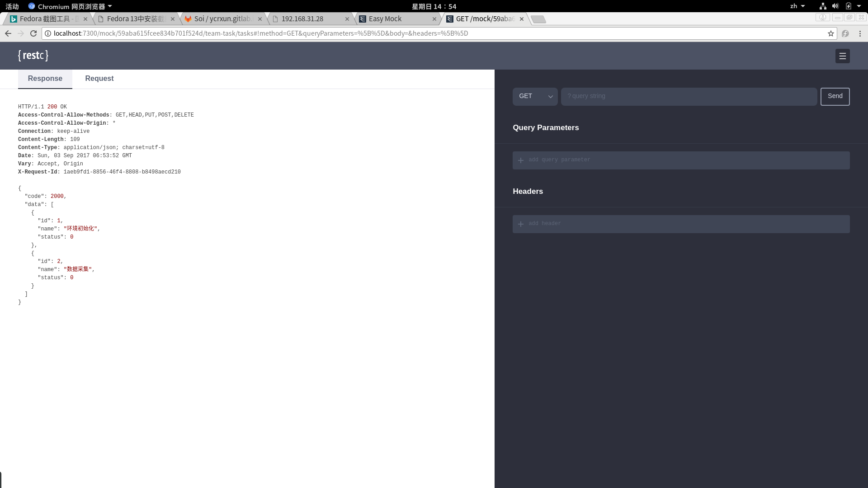Image resolution: width=868 pixels, height=488 pixels.
Task: Click the query string input field
Action: pos(689,95)
